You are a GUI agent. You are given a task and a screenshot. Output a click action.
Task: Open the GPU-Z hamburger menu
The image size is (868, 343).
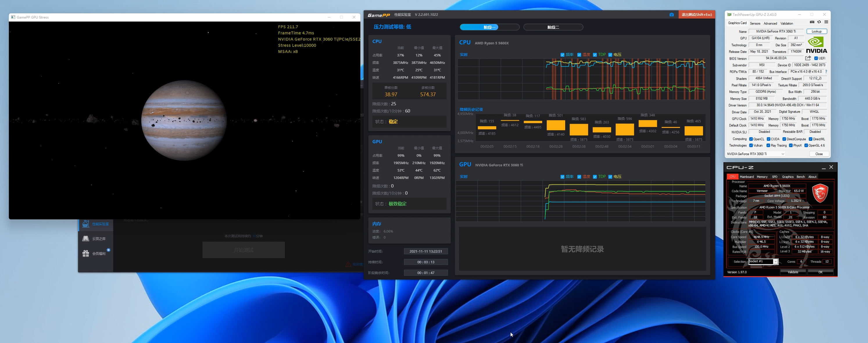pos(826,22)
